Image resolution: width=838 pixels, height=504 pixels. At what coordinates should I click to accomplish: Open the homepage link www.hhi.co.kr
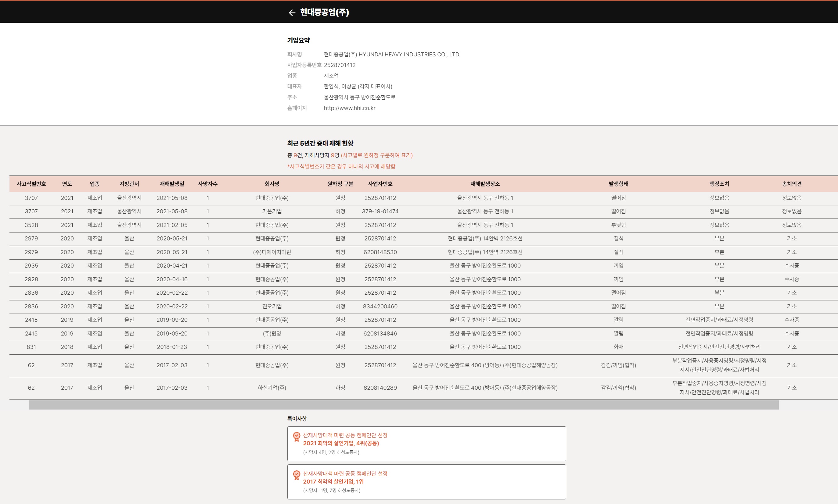pos(349,108)
